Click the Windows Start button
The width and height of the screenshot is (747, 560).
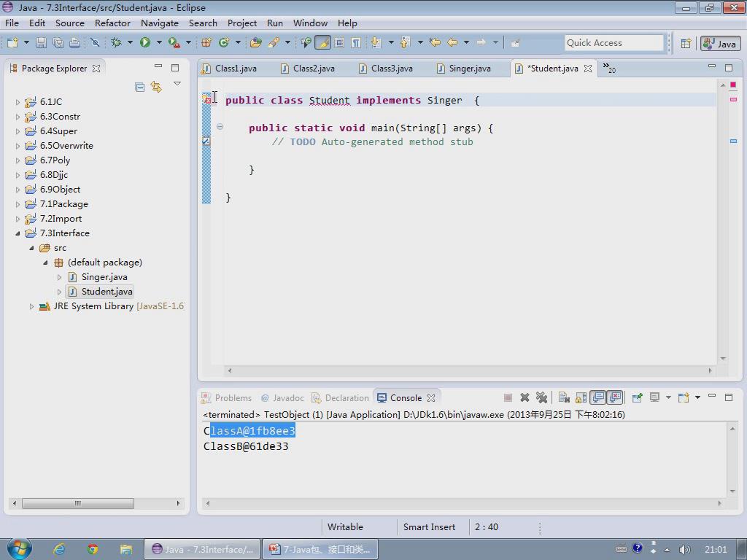click(20, 548)
